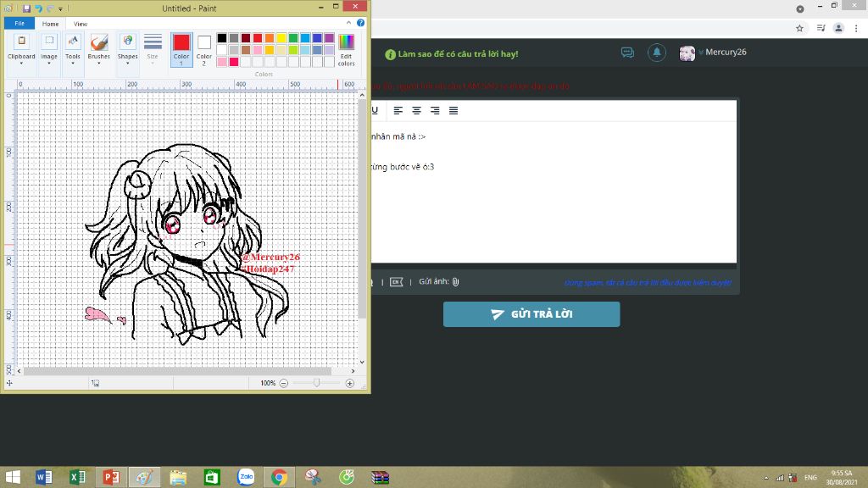This screenshot has width=868, height=488.
Task: Click inside the answer text area
Action: click(x=554, y=192)
